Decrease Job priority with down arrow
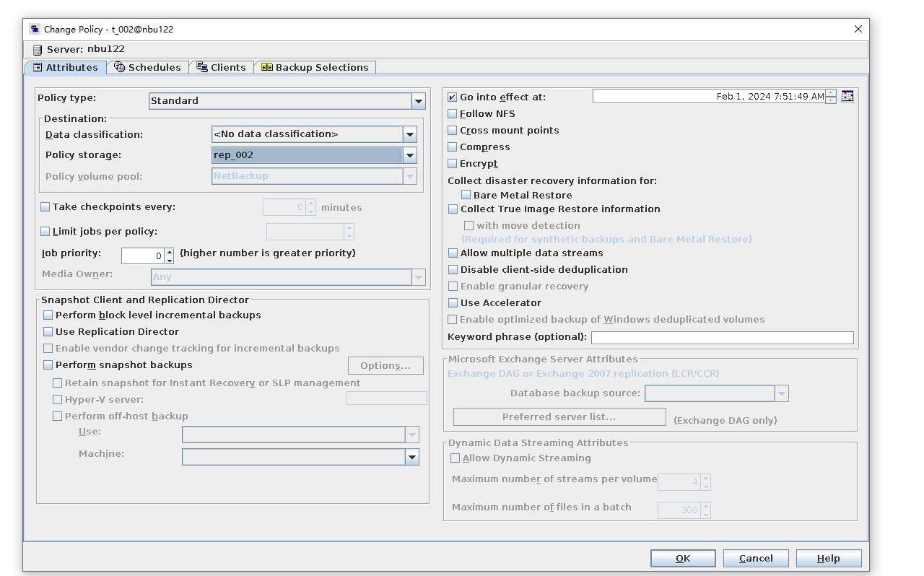The width and height of the screenshot is (924, 576). coord(169,260)
